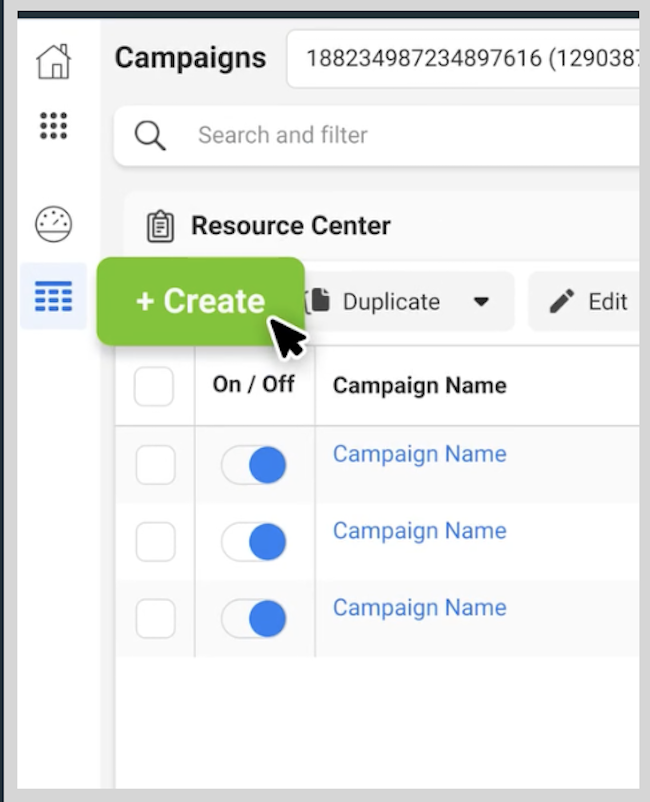
Task: Focus the Search and filter field
Action: point(376,136)
